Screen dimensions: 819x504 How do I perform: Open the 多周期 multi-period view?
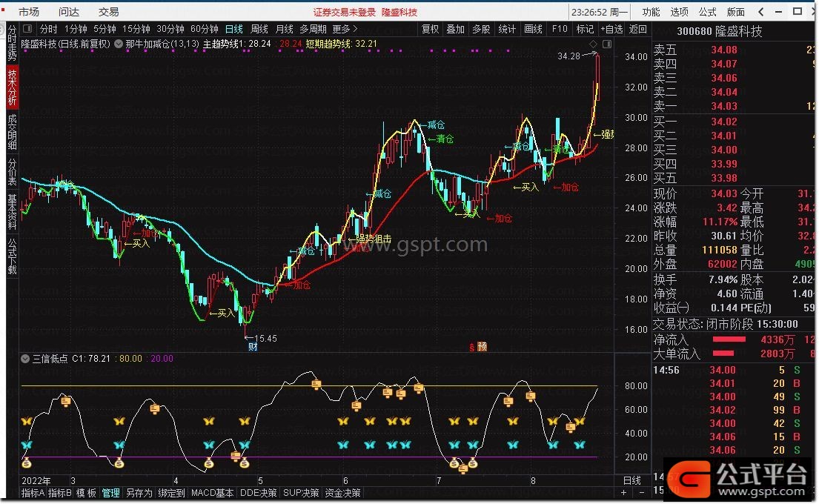[x=313, y=29]
